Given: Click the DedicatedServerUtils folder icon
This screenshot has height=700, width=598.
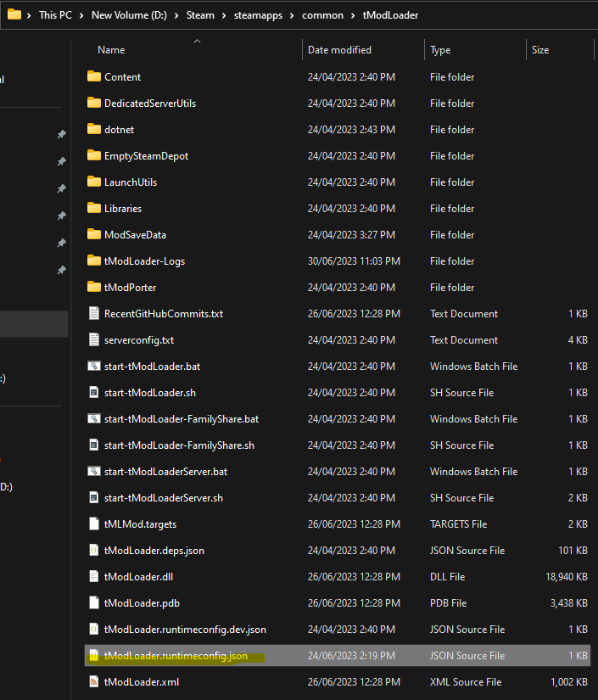Looking at the screenshot, I should pos(93,103).
